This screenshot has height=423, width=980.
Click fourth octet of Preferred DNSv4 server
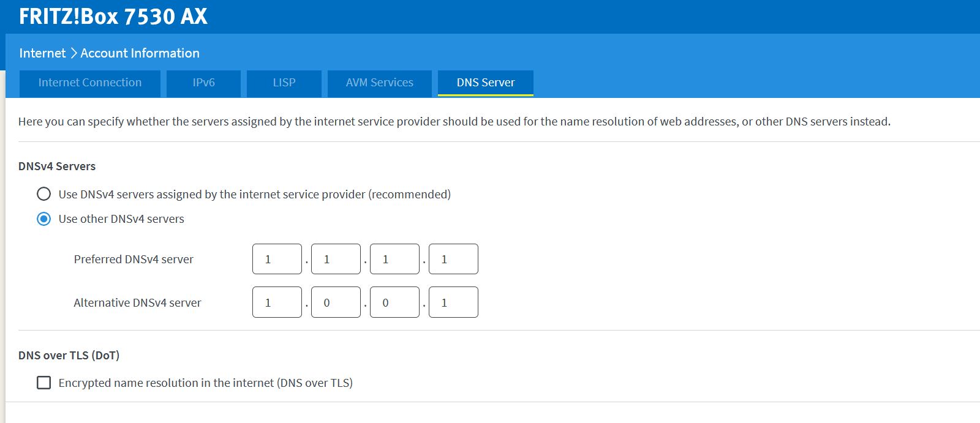click(453, 259)
